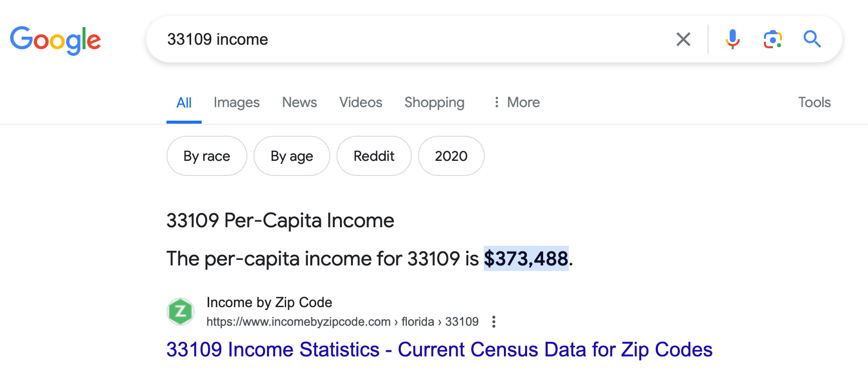Click the Google logo
Viewport: 868px width, 373px height.
[x=55, y=40]
